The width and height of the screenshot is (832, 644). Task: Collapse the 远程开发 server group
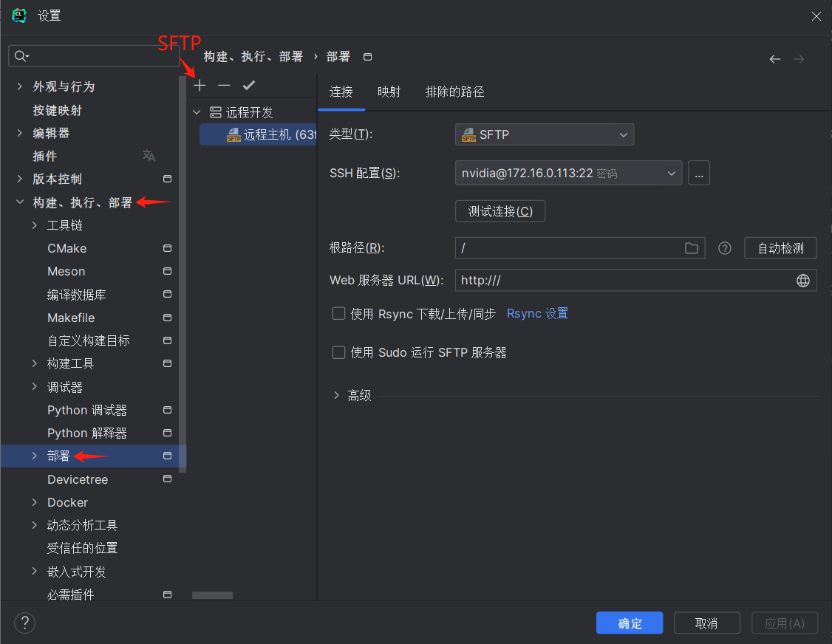(x=197, y=112)
